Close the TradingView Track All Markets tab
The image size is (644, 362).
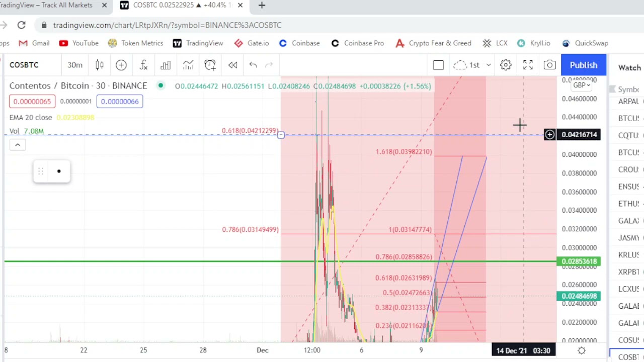click(x=104, y=5)
